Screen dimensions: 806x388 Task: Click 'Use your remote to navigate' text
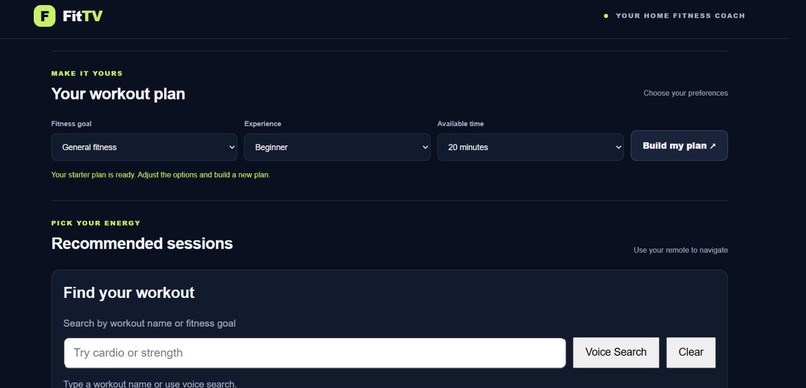point(681,250)
